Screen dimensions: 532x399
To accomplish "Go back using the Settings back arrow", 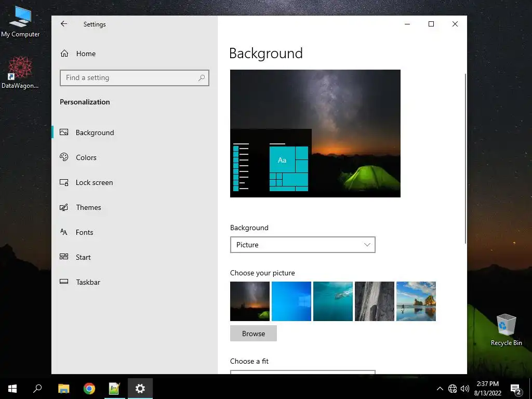I will click(64, 24).
